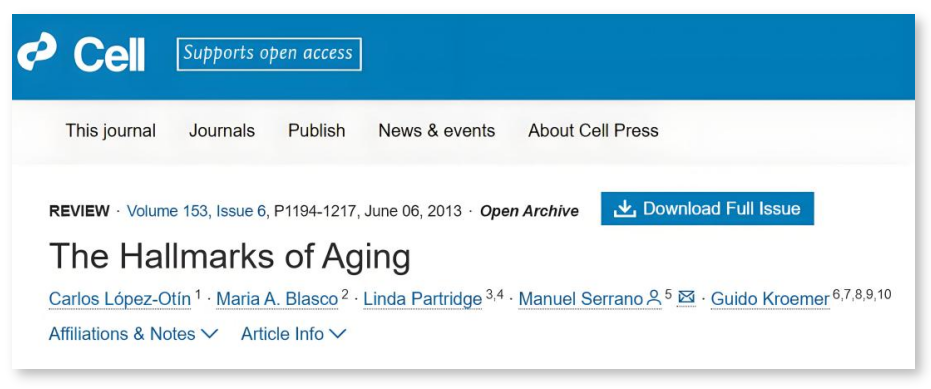Image resolution: width=931 pixels, height=389 pixels.
Task: Click the Cell logo icon
Action: click(37, 52)
